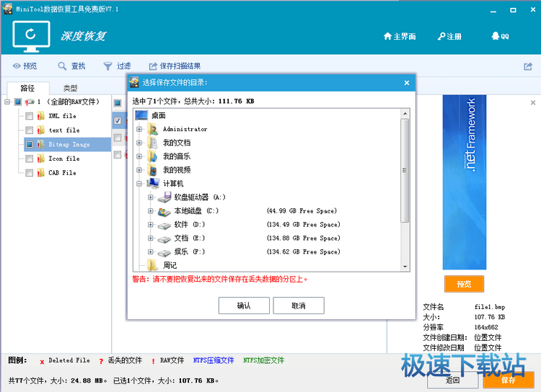541x392 pixels.
Task: Click the back (返回) button
Action: click(453, 380)
